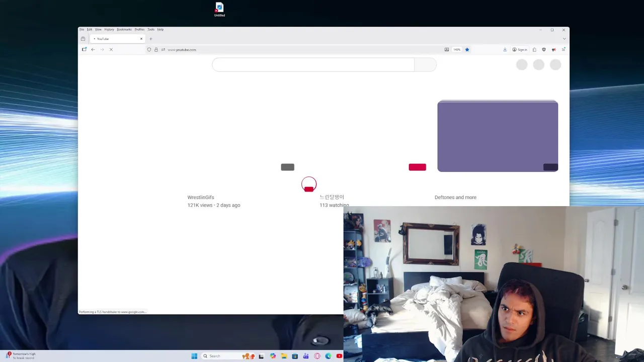Open the Tools menu
This screenshot has width=644, height=362.
(x=151, y=29)
